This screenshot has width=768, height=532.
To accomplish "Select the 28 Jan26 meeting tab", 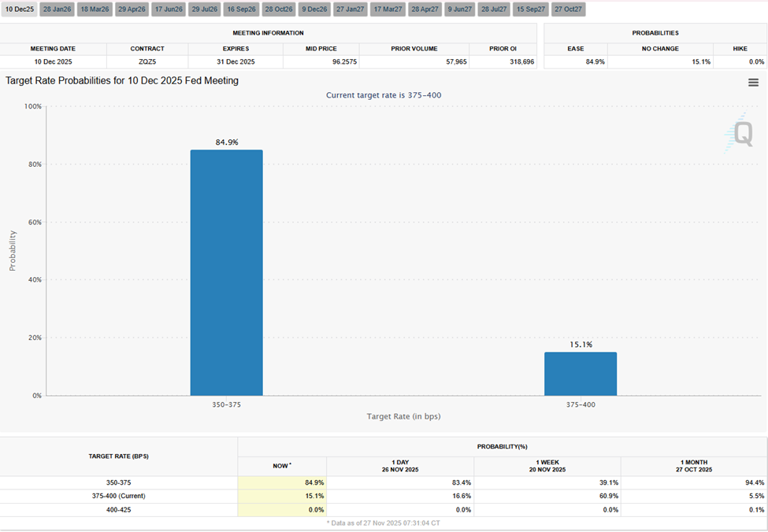I will (55, 9).
